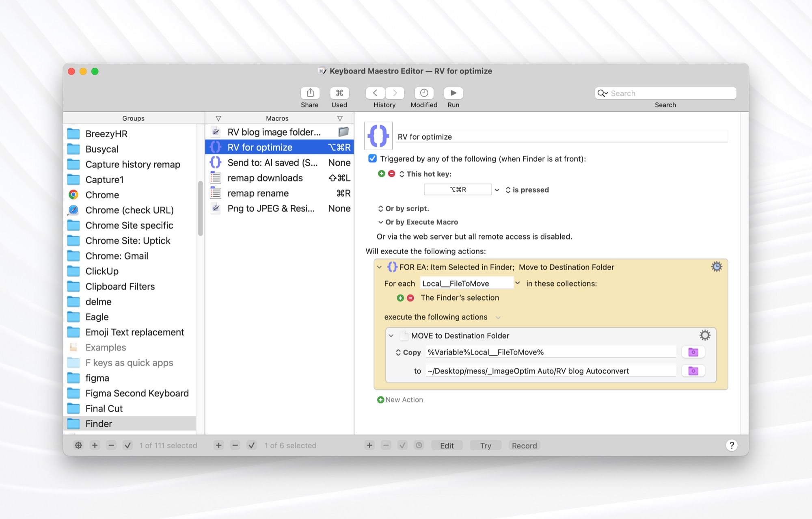Click the New Action link
812x519 pixels.
404,400
